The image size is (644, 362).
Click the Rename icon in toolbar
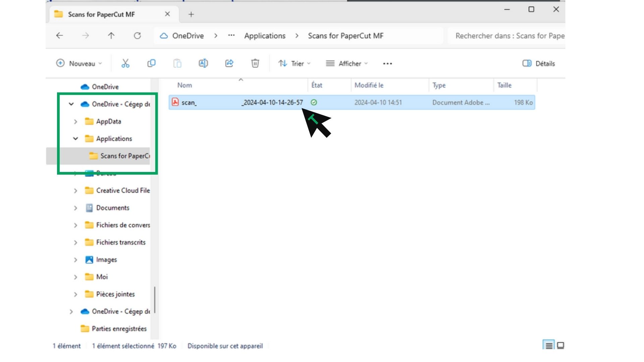203,63
